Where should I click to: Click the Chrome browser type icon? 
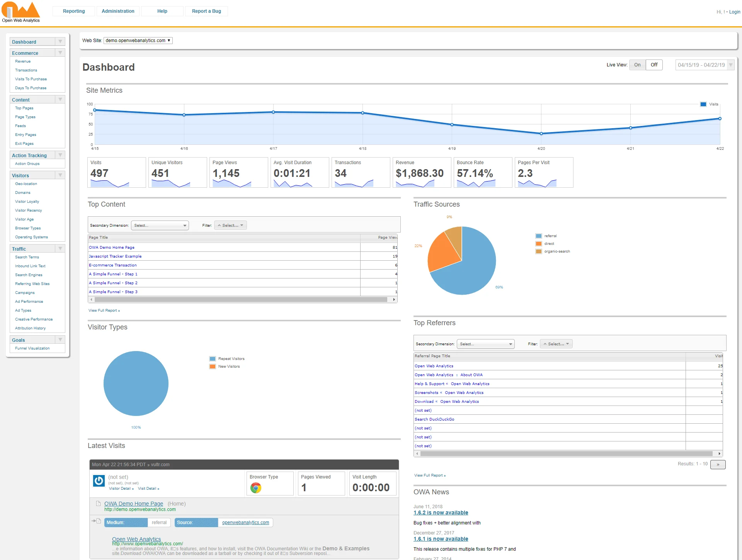[x=255, y=488]
